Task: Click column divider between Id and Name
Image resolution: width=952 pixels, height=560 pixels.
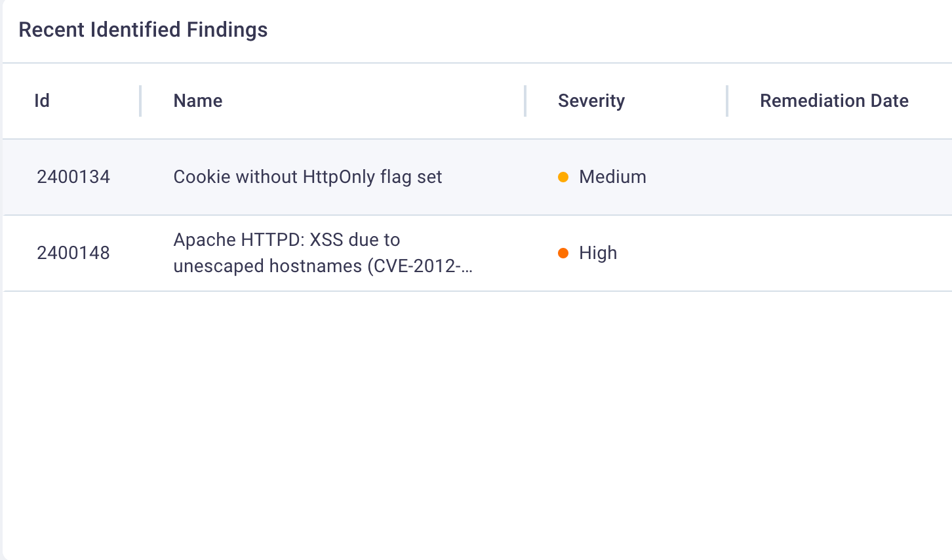Action: click(140, 101)
